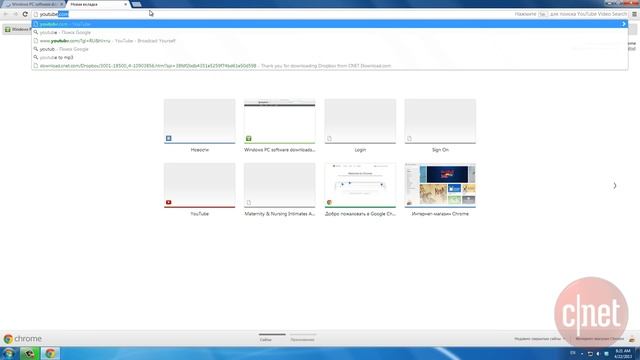This screenshot has height=360, width=640.
Task: Click the Windows bookmark in bookmarks bar
Action: point(18,29)
